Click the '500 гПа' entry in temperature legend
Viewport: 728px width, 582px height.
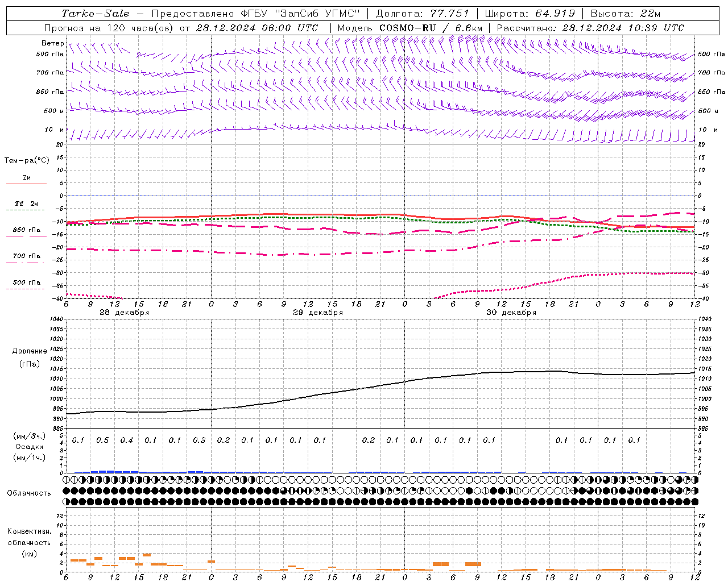coord(27,282)
